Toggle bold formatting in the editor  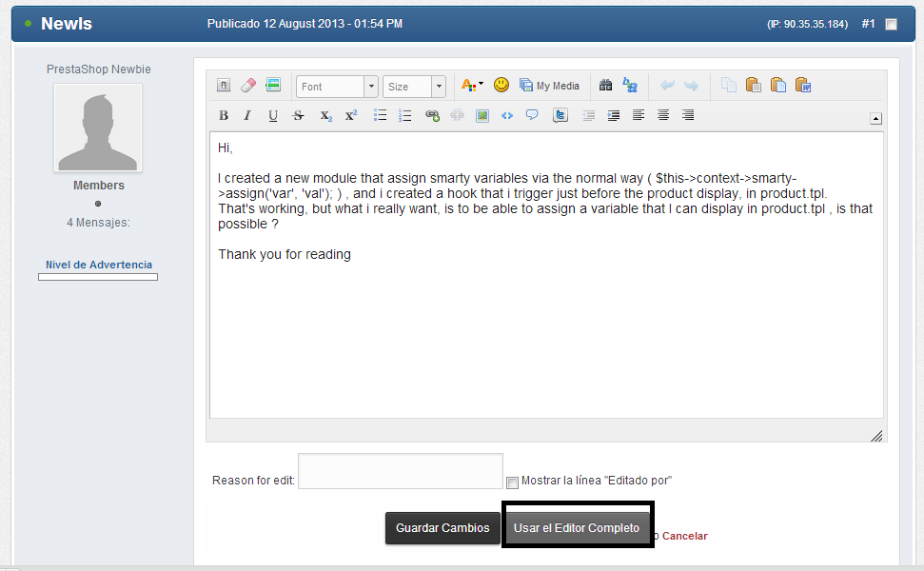tap(224, 115)
